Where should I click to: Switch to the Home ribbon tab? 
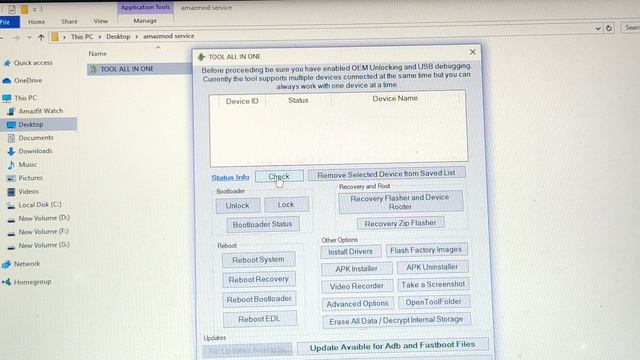coord(37,22)
